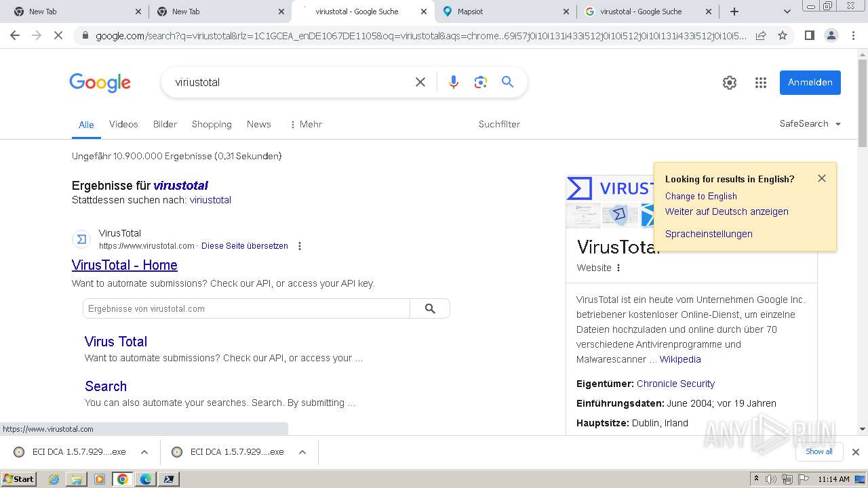Open more options next to virustotal.com result
The width and height of the screenshot is (868, 488).
point(300,246)
